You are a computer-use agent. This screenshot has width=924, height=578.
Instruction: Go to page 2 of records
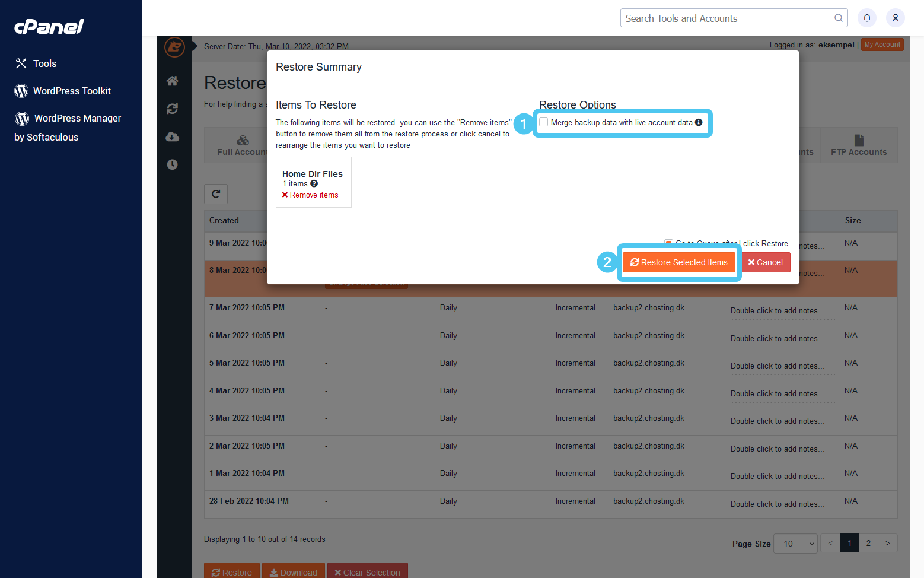[868, 543]
